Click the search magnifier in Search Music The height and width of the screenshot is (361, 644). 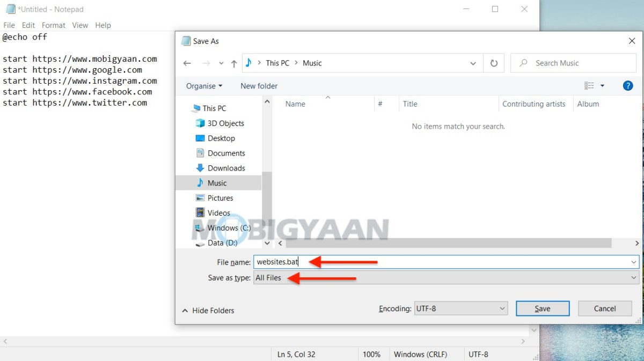[x=522, y=63]
